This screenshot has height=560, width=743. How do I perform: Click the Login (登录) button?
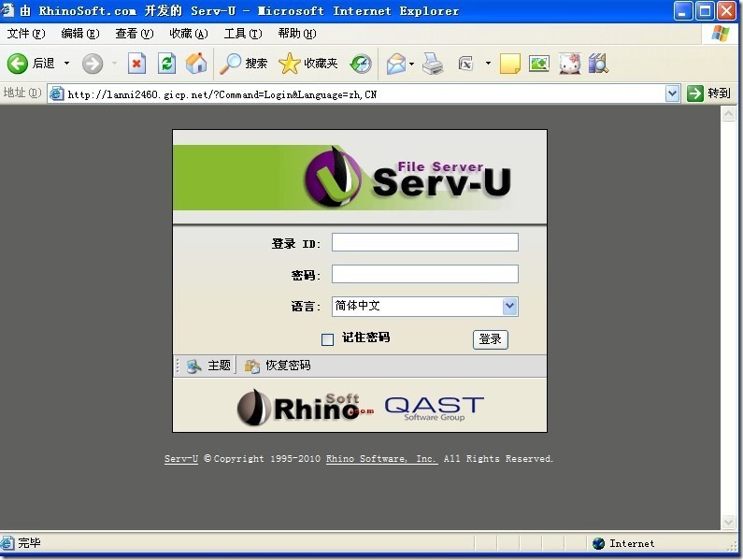click(x=491, y=339)
